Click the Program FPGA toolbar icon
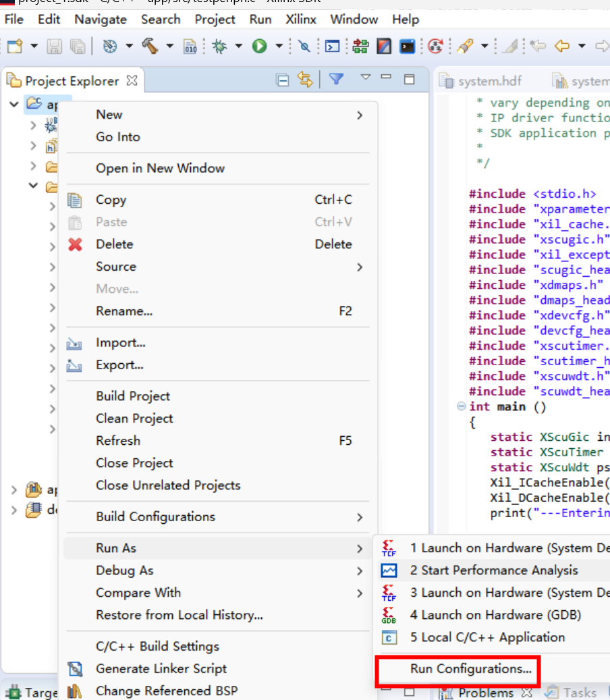This screenshot has width=610, height=700. (360, 46)
